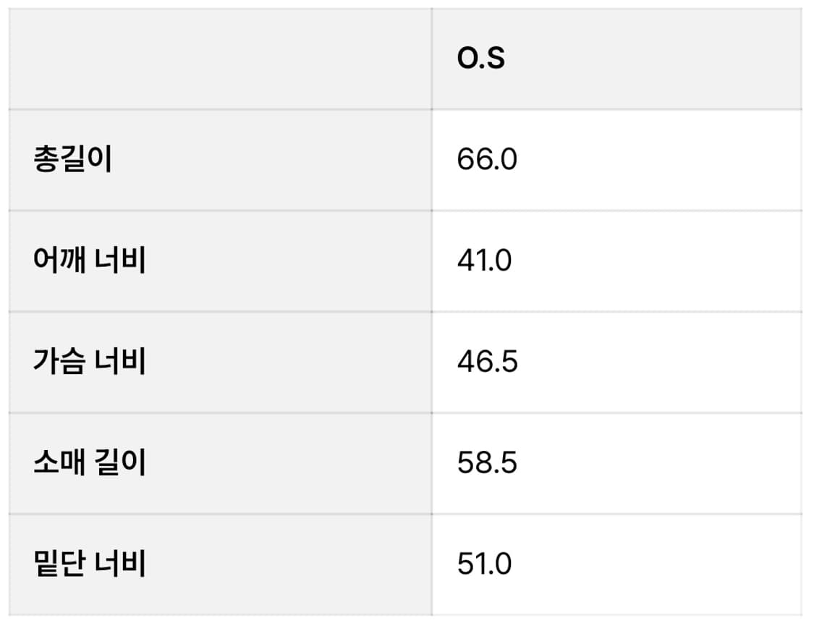The height and width of the screenshot is (644, 814).
Task: Select the sleeve length measurement number
Action: point(487,463)
